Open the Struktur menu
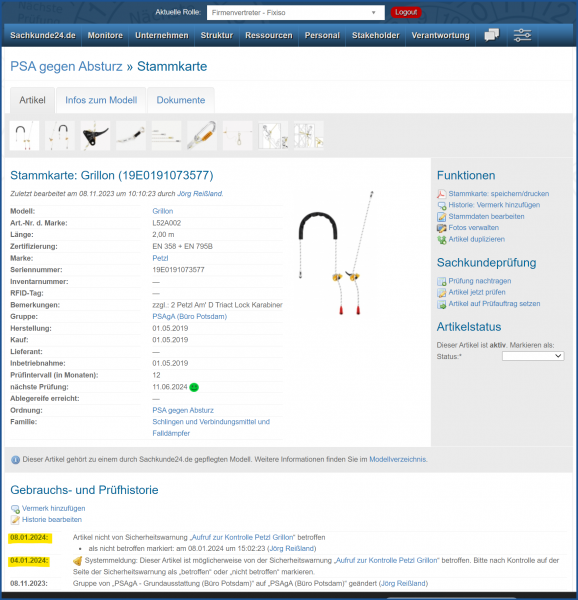 pos(217,35)
